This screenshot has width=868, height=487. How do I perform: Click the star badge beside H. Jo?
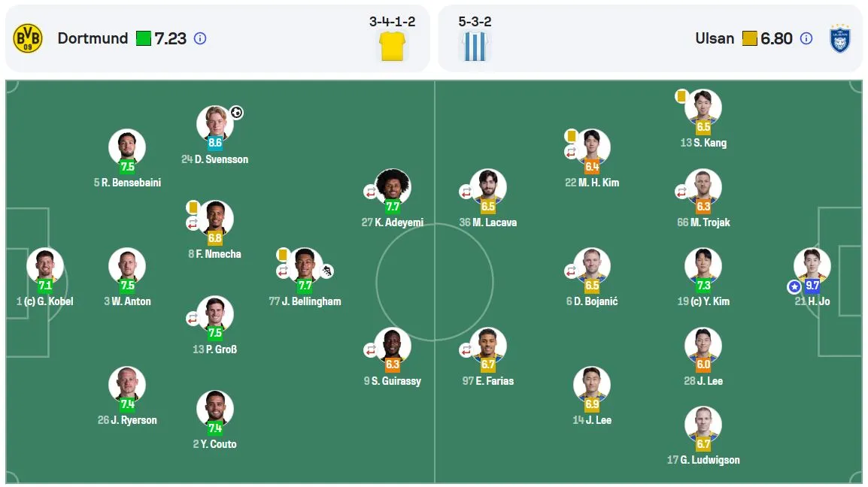pos(794,286)
